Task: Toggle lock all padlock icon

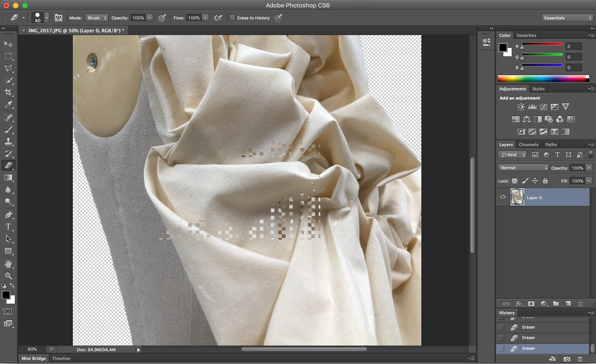Action: [x=545, y=181]
